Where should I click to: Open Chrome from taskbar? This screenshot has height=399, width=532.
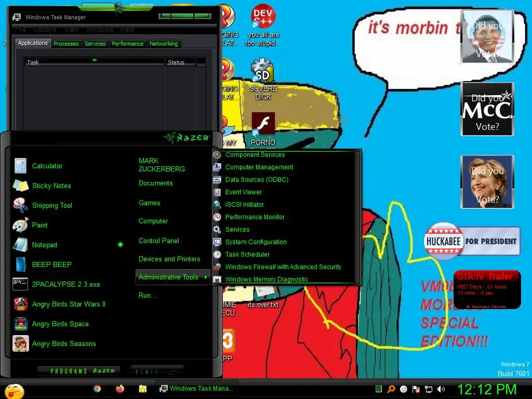click(x=97, y=389)
